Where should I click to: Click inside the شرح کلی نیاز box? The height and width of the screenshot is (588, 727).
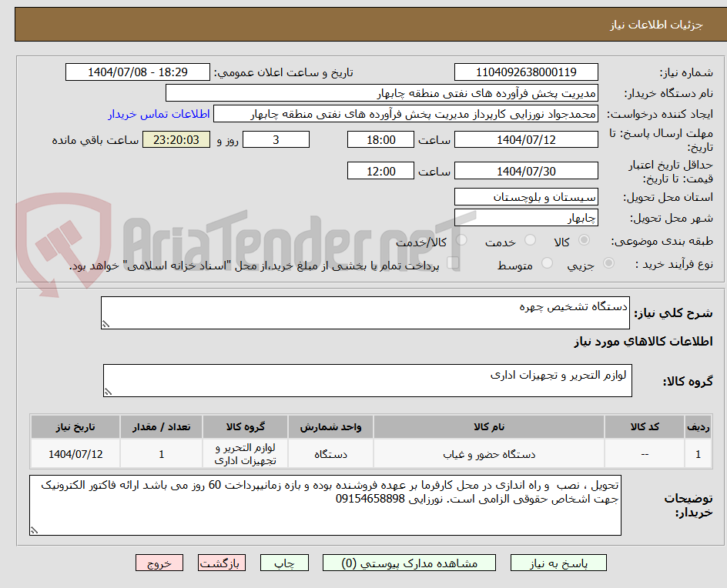pos(366,311)
